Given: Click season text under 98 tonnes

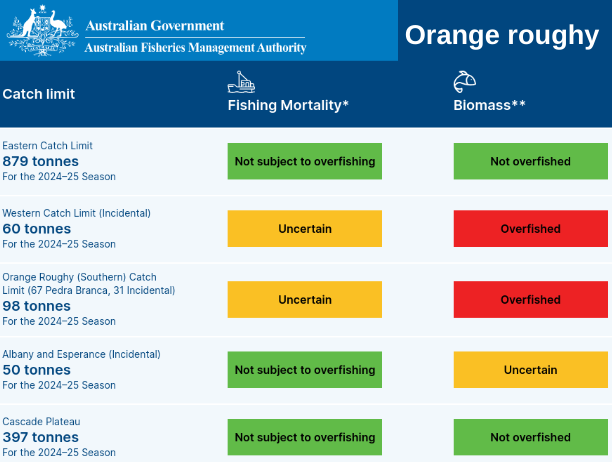Looking at the screenshot, I should click(x=59, y=321).
